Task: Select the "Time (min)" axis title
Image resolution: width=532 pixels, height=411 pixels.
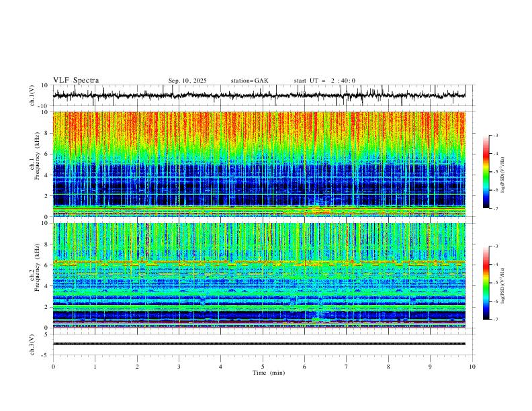Action: coord(269,373)
